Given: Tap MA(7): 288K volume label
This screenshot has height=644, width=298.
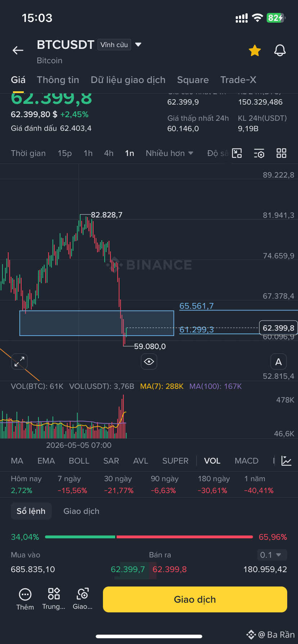Looking at the screenshot, I should point(162,386).
